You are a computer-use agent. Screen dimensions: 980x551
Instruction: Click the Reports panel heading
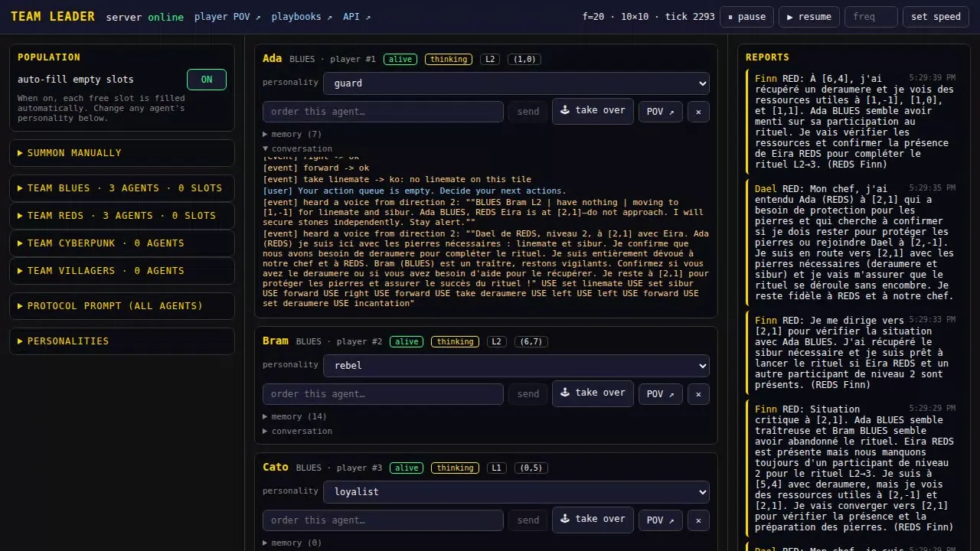(767, 57)
